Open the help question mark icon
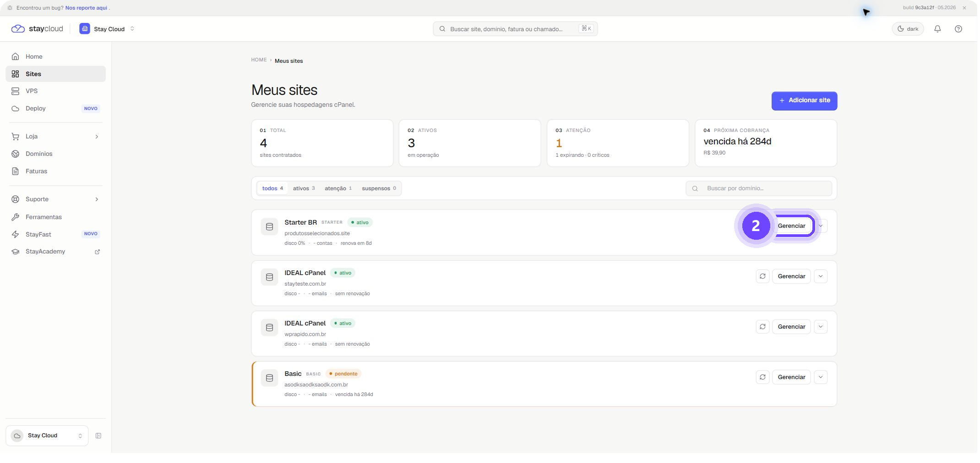Image resolution: width=980 pixels, height=463 pixels. 958,29
